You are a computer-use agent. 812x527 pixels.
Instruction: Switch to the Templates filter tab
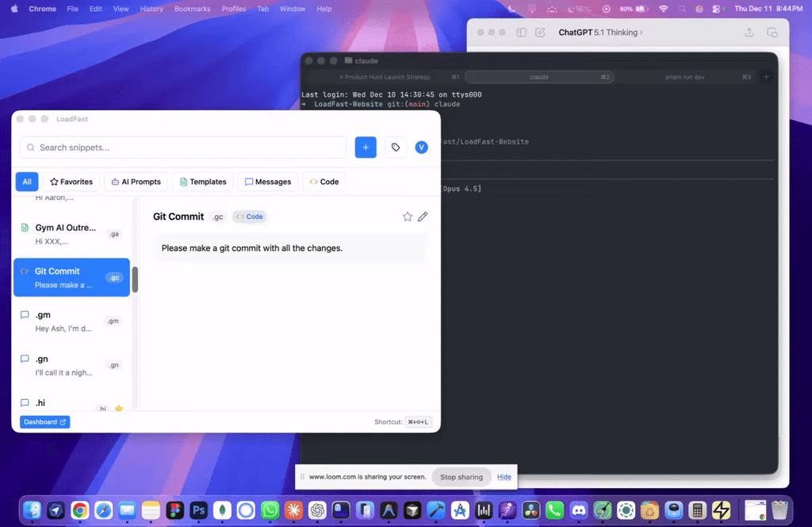202,182
